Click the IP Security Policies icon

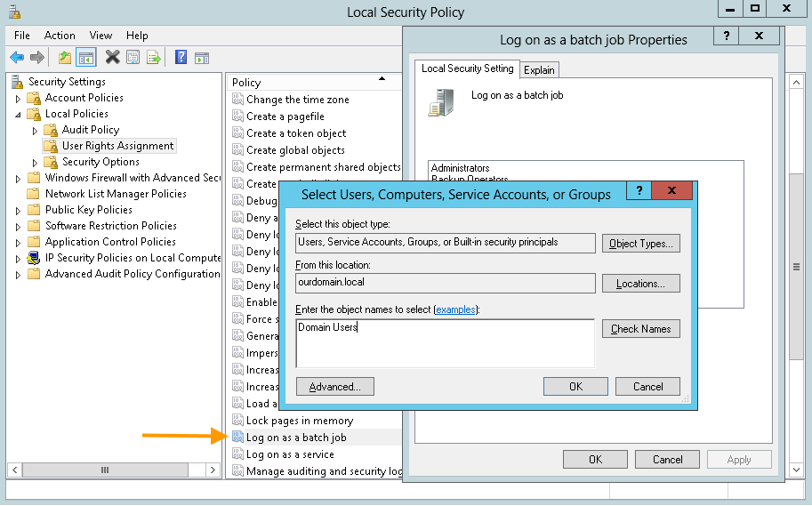click(34, 258)
